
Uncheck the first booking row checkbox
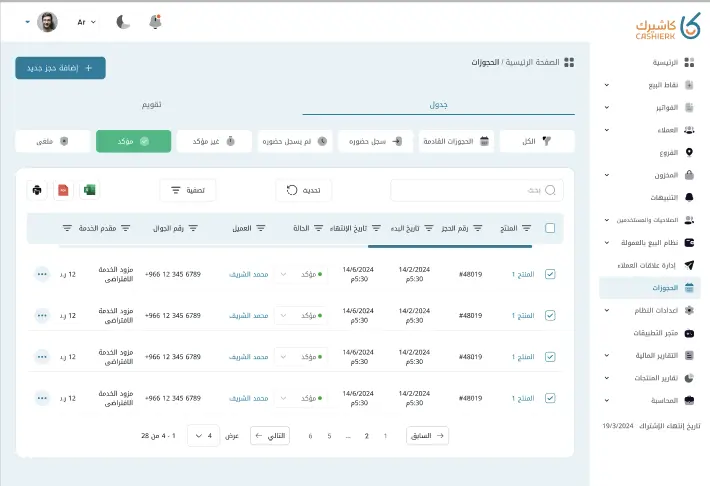click(550, 274)
